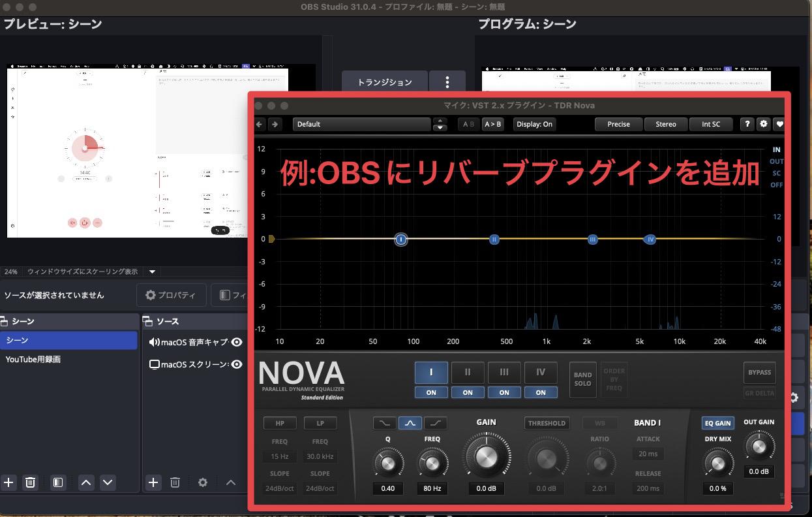The width and height of the screenshot is (812, 517).
Task: Open TDR Nova settings via the gear icon
Action: click(763, 124)
